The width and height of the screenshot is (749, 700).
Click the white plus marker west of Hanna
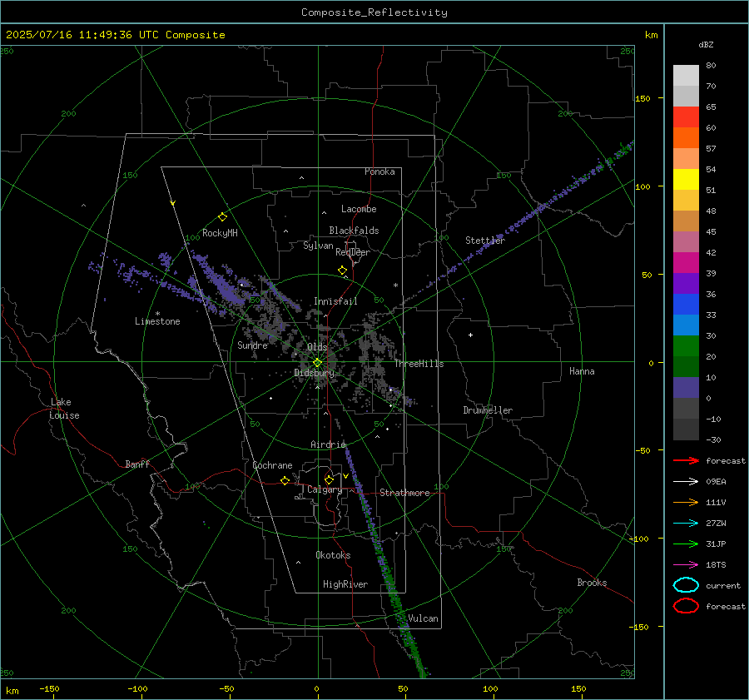(x=470, y=335)
